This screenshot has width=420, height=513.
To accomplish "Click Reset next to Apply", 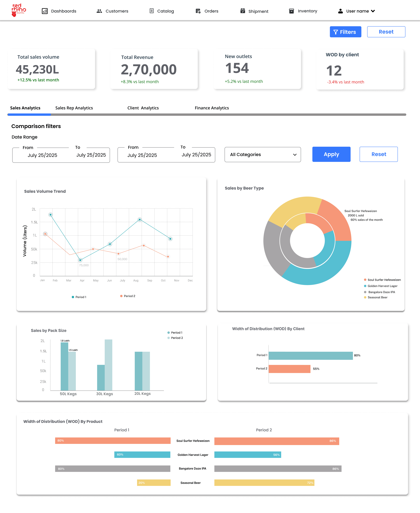I will (379, 154).
